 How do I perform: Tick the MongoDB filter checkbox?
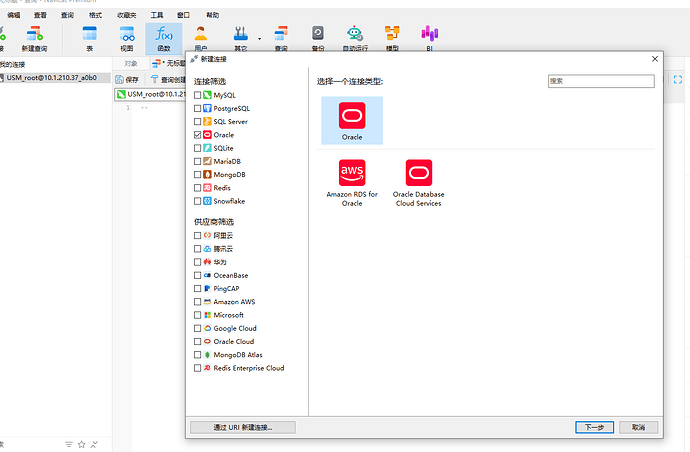pos(197,174)
